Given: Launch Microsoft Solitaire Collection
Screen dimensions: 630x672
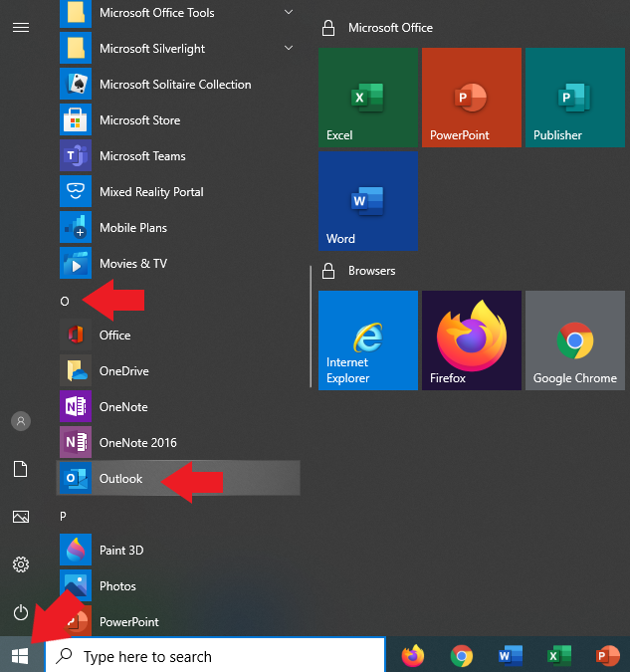Looking at the screenshot, I should pyautogui.click(x=178, y=85).
